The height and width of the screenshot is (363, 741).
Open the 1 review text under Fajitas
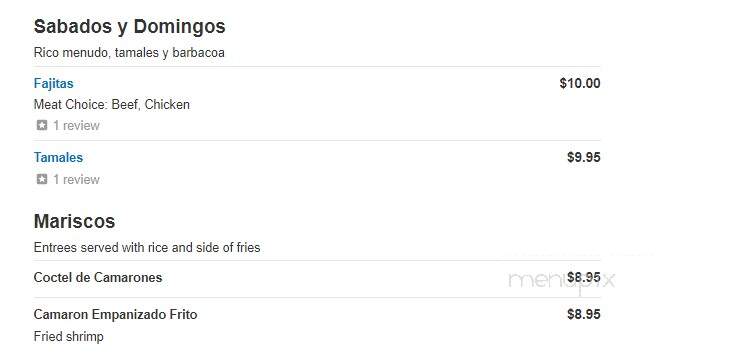76,126
